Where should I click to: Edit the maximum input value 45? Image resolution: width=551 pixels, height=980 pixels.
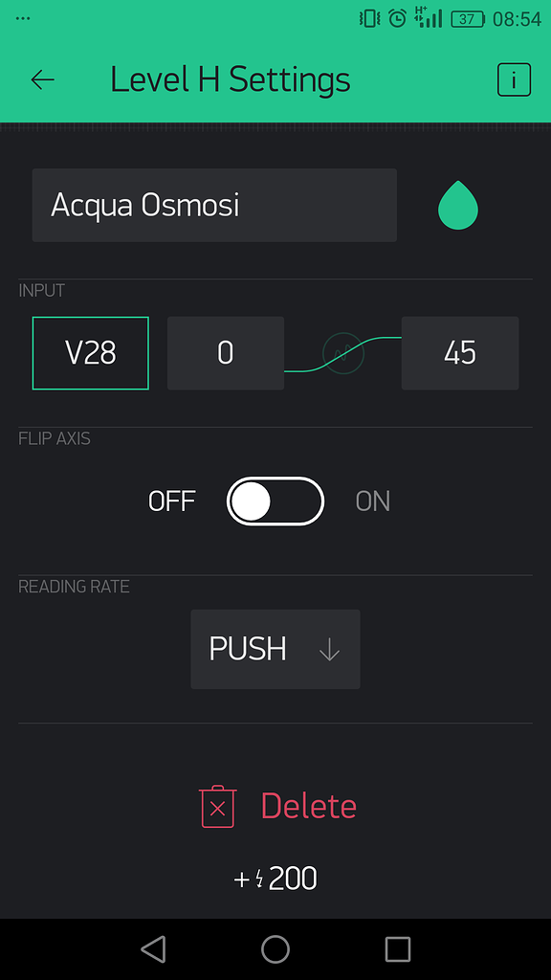(460, 353)
